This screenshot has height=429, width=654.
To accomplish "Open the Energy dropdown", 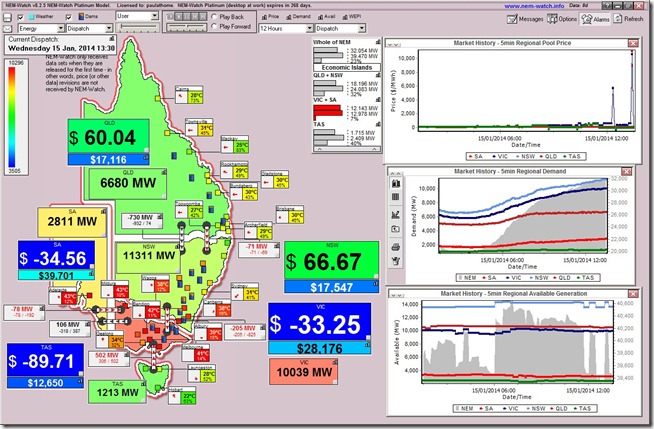I will (x=41, y=28).
